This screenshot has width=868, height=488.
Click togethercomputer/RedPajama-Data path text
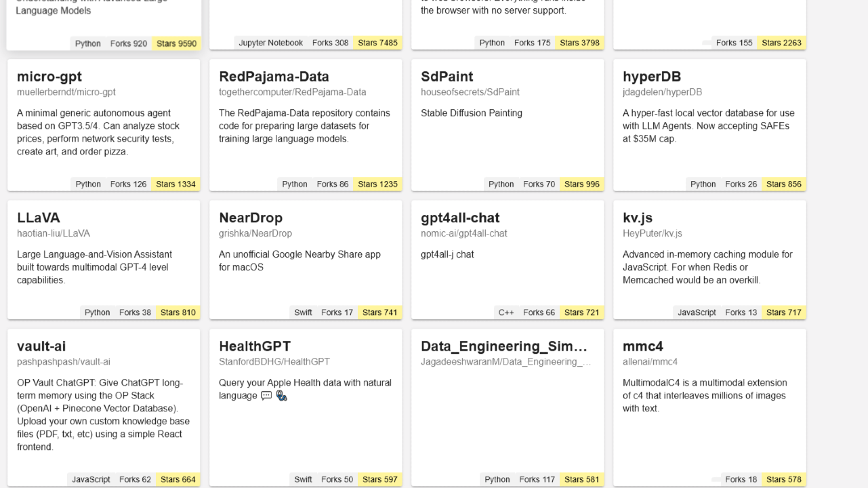click(x=293, y=92)
